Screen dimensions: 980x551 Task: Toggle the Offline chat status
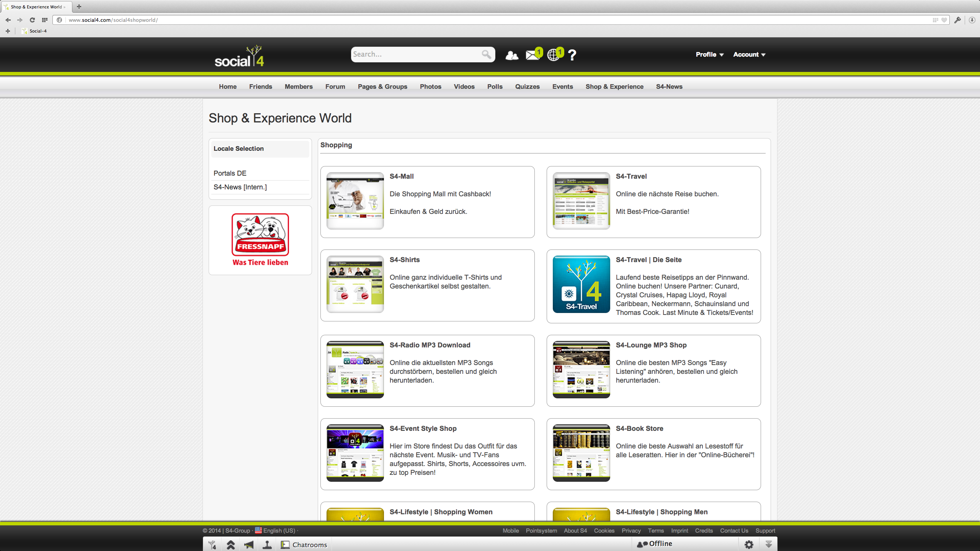[655, 544]
